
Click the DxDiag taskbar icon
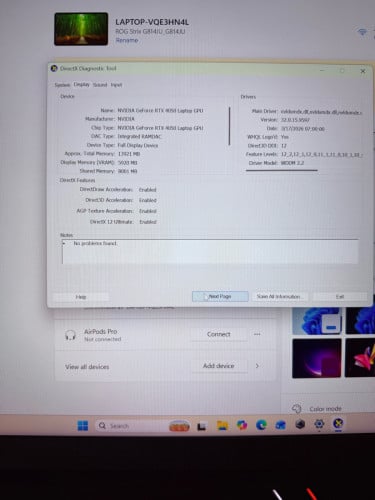338,424
